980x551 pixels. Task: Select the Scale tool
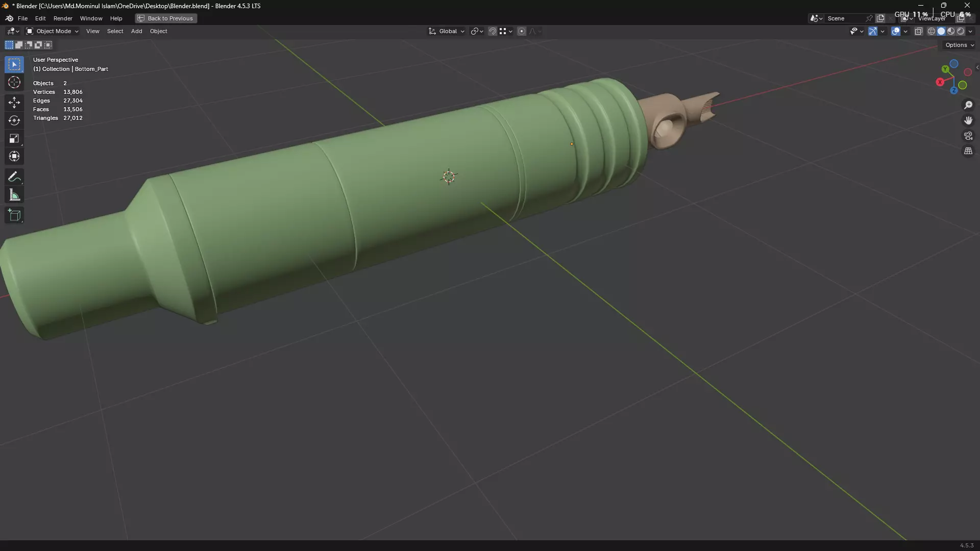14,138
